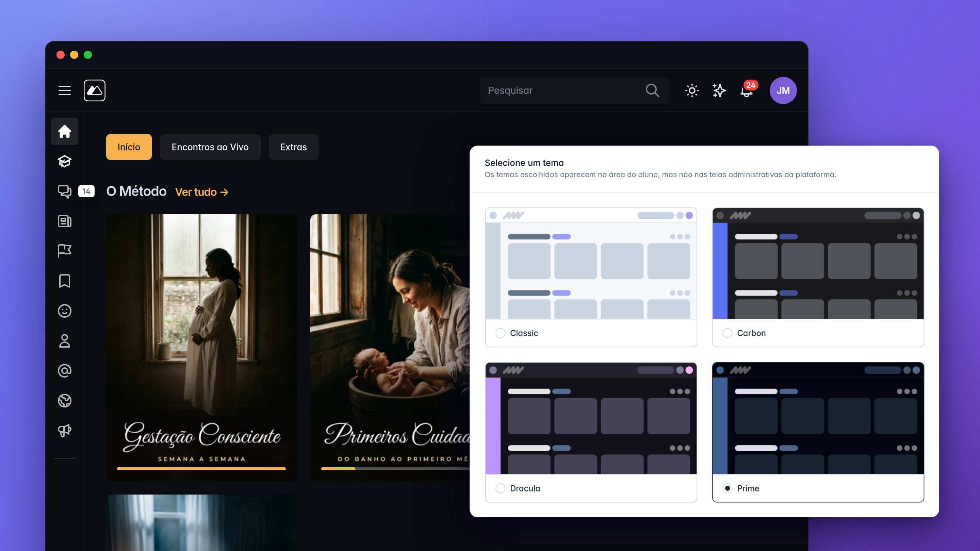Click the Prime theme preview

pos(818,418)
